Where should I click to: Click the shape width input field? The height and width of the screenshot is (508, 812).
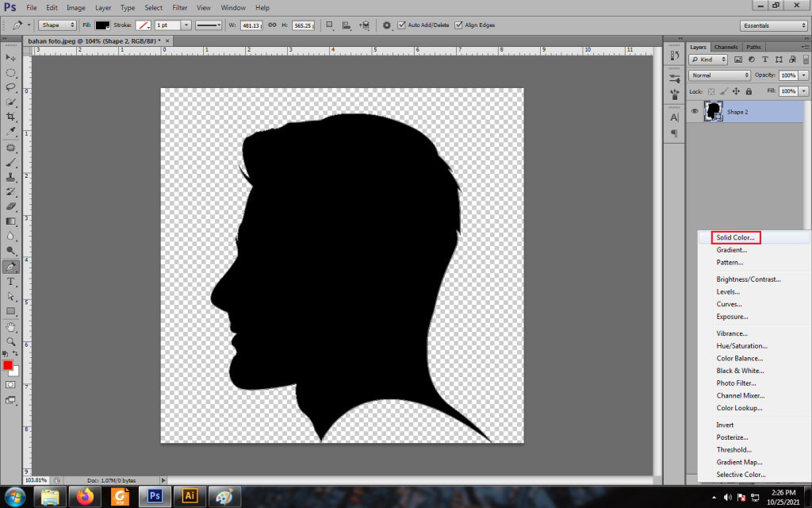252,25
